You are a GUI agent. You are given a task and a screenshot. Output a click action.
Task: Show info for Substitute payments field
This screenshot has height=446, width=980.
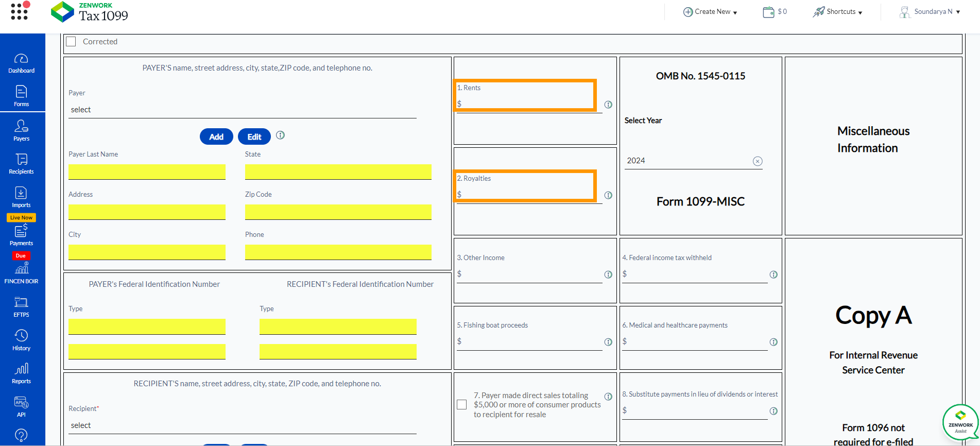(773, 411)
